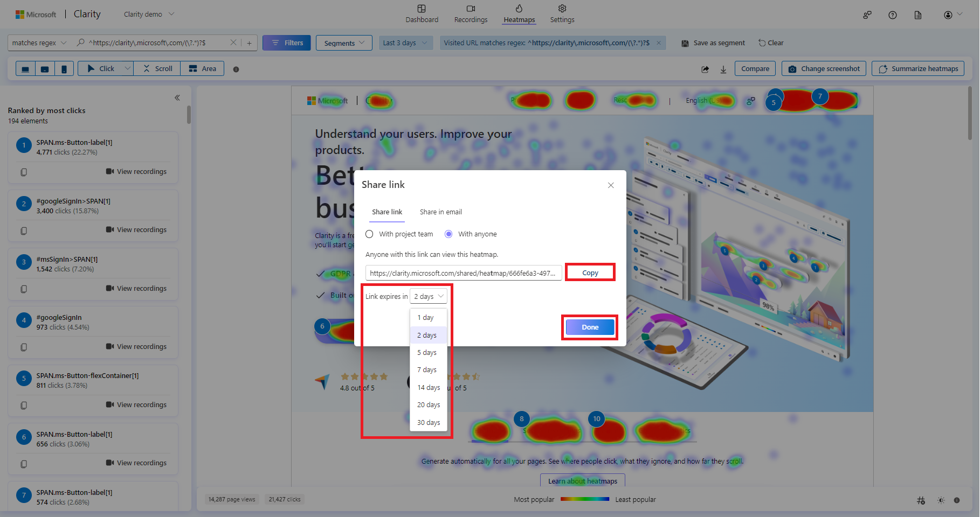Open the matches regex dropdown
Viewport: 980px width, 517px height.
[39, 43]
